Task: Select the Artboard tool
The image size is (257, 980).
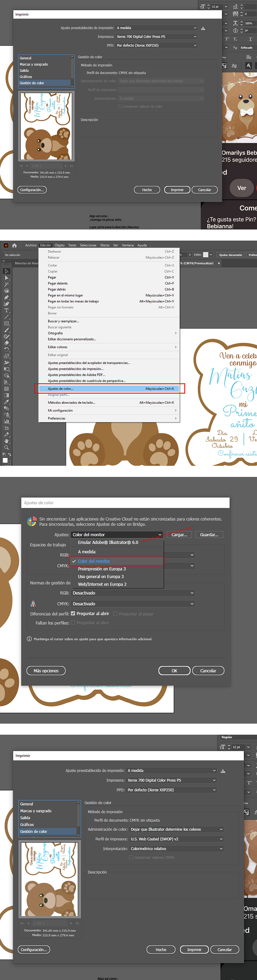Action: coord(7,428)
